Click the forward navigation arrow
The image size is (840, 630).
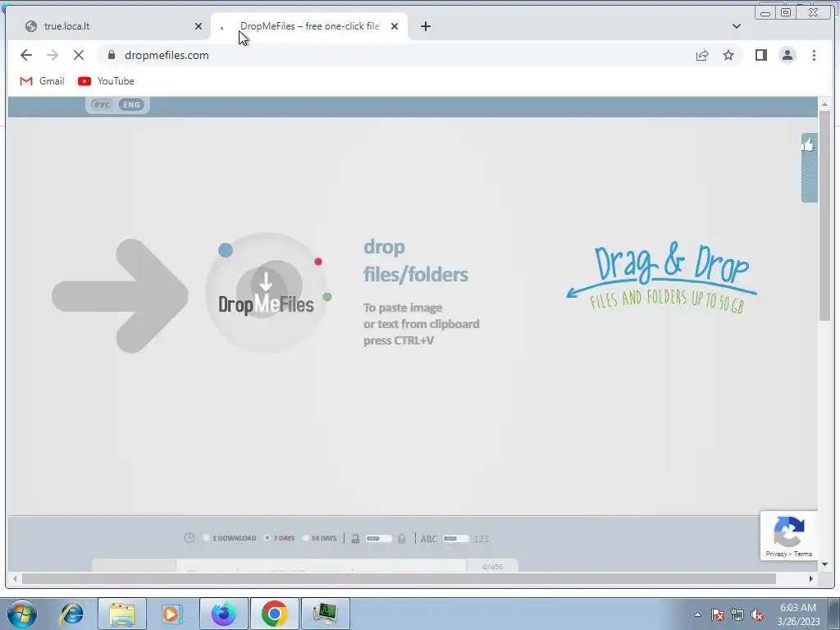(52, 55)
